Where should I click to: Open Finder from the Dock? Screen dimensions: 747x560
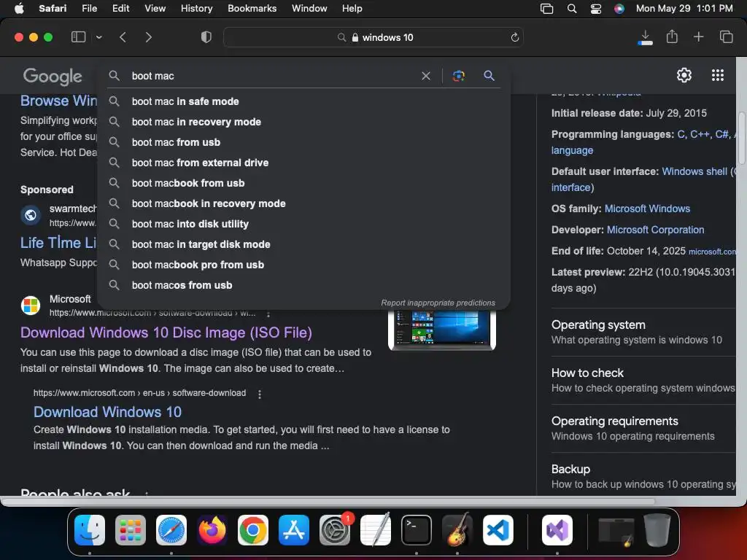pyautogui.click(x=90, y=530)
